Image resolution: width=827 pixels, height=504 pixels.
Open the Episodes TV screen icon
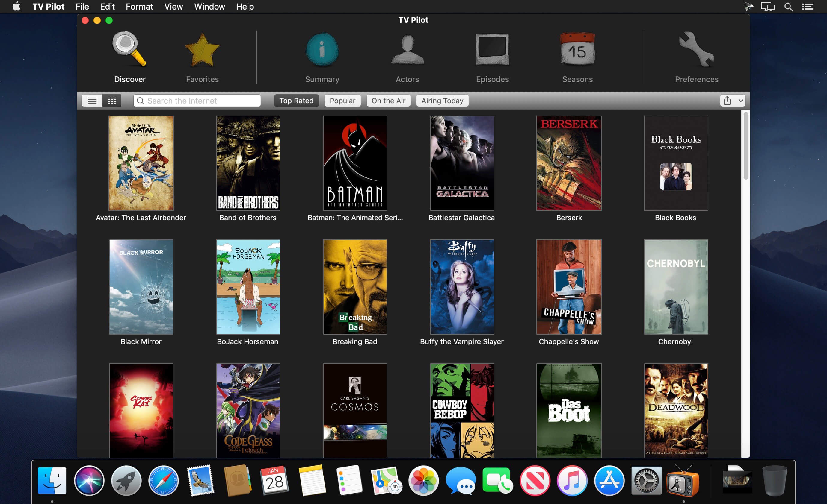tap(492, 50)
